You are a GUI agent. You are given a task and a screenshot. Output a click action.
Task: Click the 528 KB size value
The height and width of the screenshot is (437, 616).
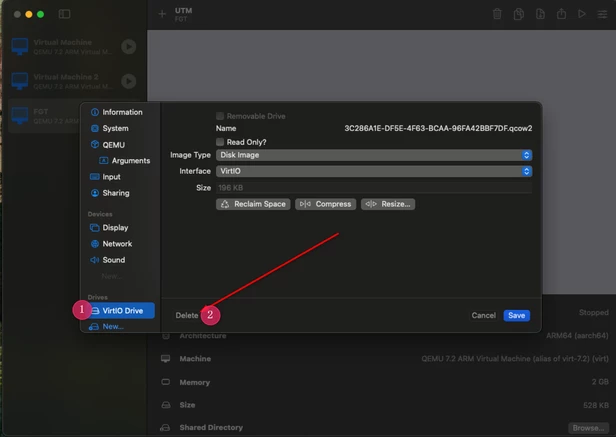pyautogui.click(x=596, y=405)
